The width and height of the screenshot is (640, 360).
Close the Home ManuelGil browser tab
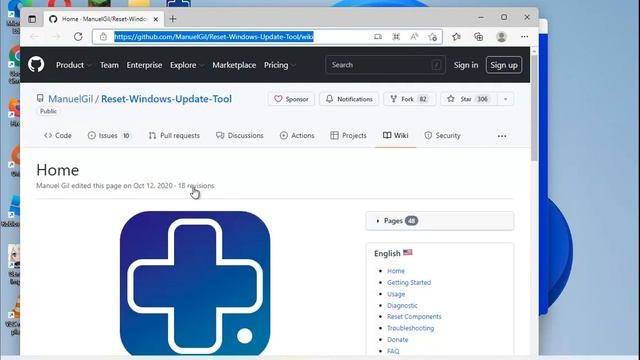(x=156, y=19)
